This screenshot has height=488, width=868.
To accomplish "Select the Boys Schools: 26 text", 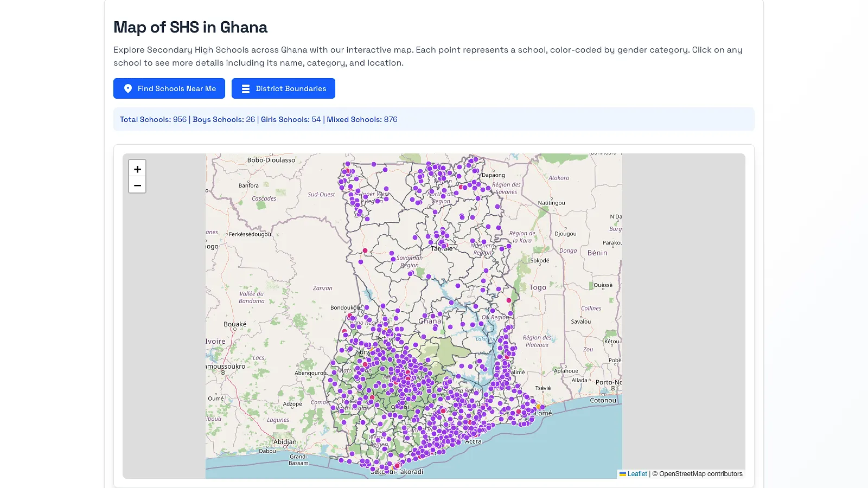I will click(224, 119).
